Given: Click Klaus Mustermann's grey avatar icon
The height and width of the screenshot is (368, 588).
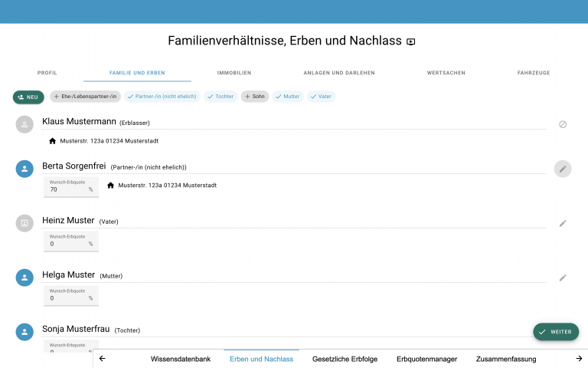Looking at the screenshot, I should click(x=24, y=124).
